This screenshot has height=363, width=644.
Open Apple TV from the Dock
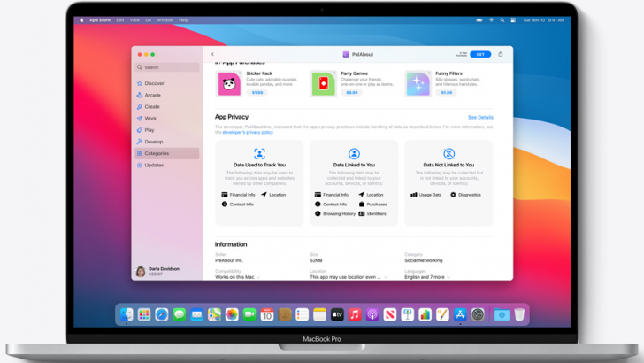click(337, 314)
